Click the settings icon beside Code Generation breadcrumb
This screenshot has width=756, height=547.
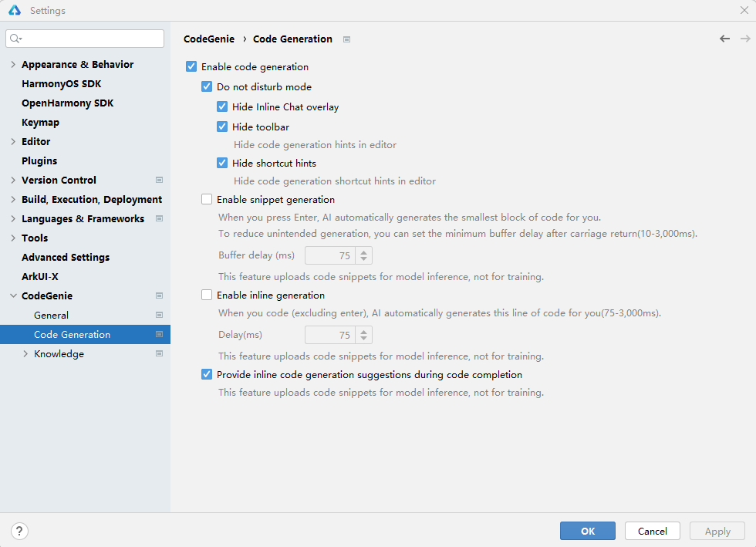pos(346,39)
